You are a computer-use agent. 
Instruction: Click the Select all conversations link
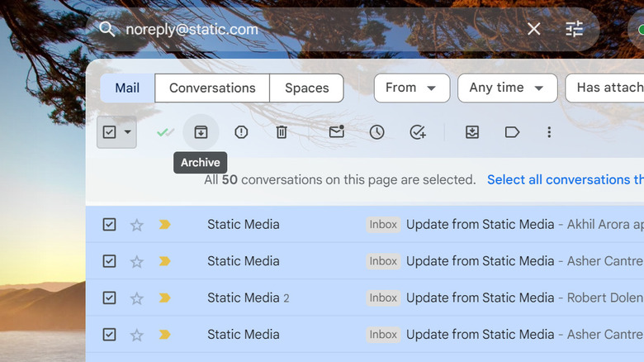565,179
